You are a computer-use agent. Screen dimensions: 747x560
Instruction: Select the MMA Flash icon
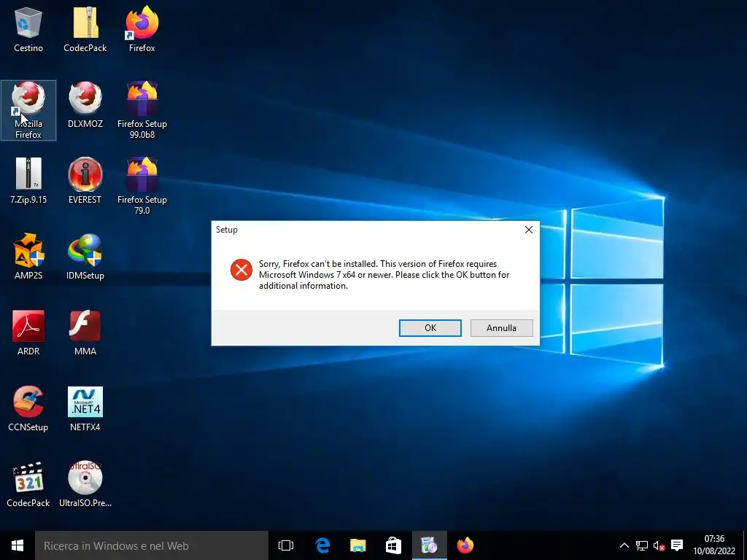[85, 332]
